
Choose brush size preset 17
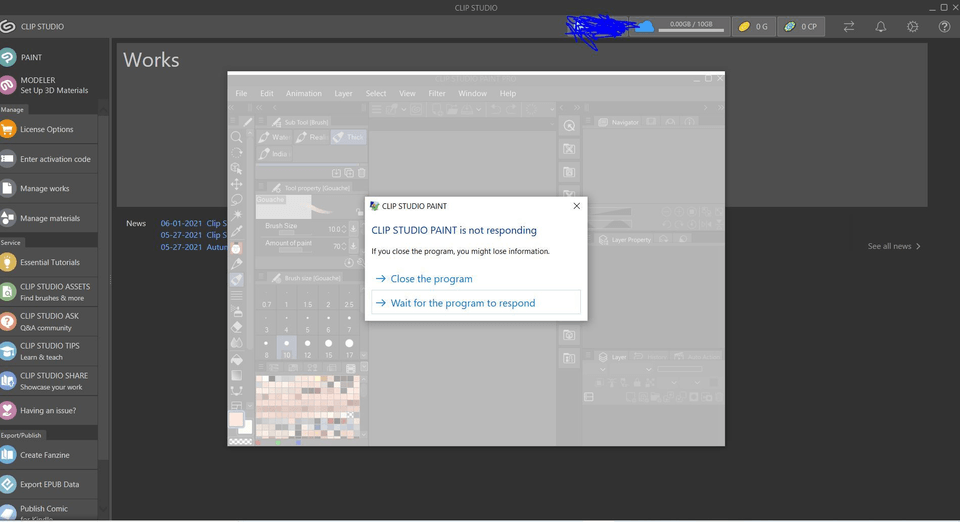pyautogui.click(x=349, y=348)
